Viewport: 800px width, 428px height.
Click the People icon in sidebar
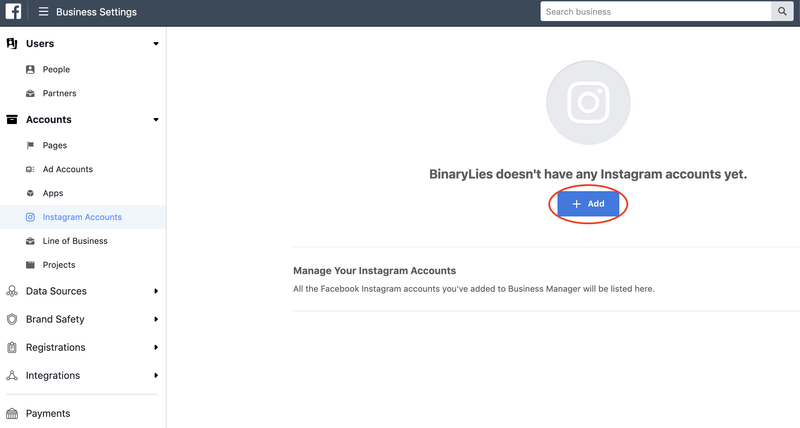[x=31, y=70]
